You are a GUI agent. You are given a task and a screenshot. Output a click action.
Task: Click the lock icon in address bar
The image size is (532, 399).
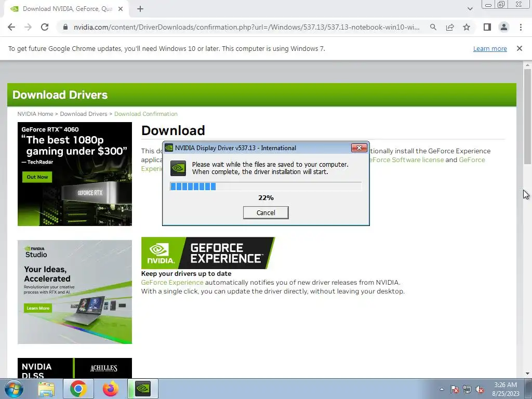pyautogui.click(x=65, y=27)
